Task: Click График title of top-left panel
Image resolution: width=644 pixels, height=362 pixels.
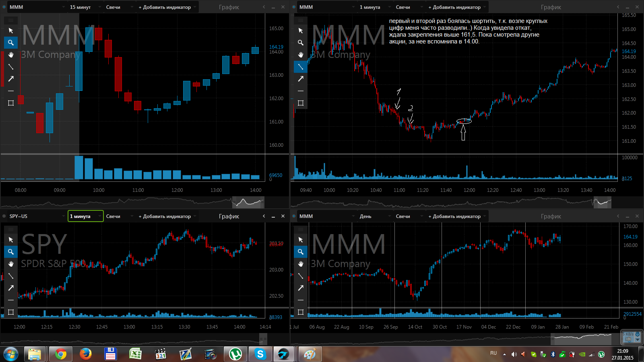Action: [x=229, y=7]
